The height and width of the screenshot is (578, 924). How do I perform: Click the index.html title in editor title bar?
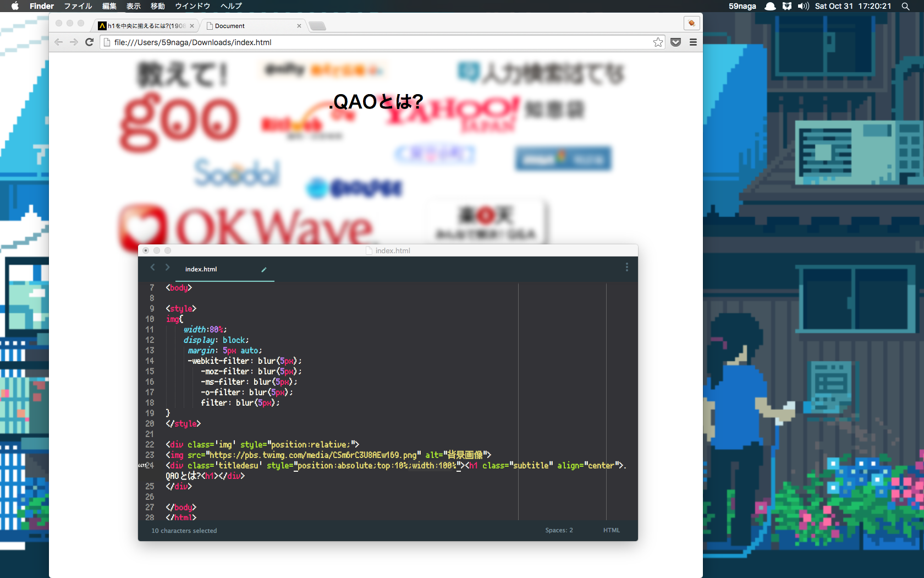[393, 250]
